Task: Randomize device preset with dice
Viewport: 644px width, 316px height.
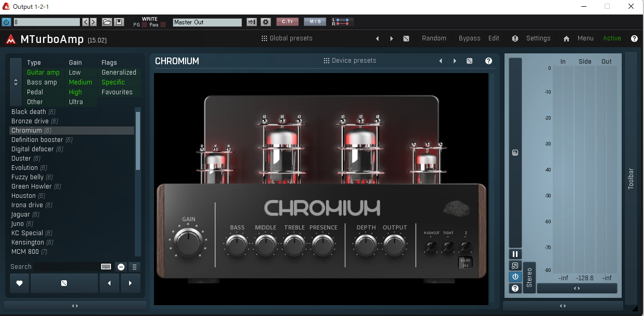Action: (x=469, y=61)
